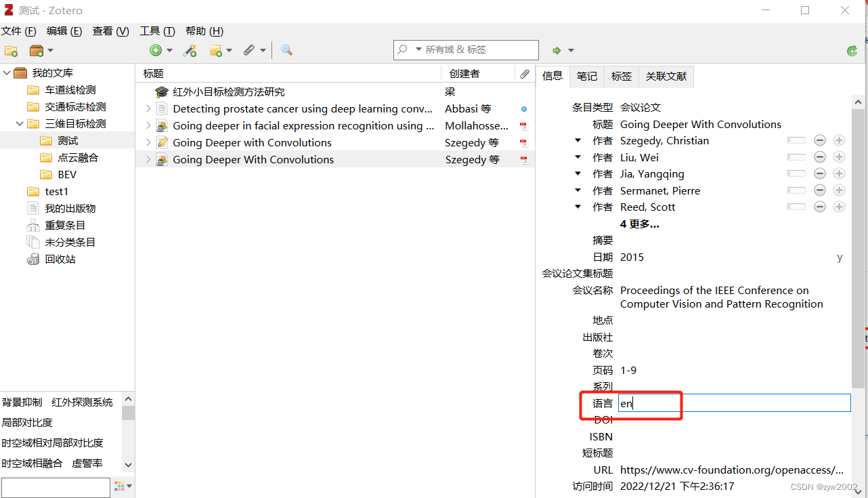
Task: Click the Add Item by Identifier wand icon
Action: coord(190,50)
